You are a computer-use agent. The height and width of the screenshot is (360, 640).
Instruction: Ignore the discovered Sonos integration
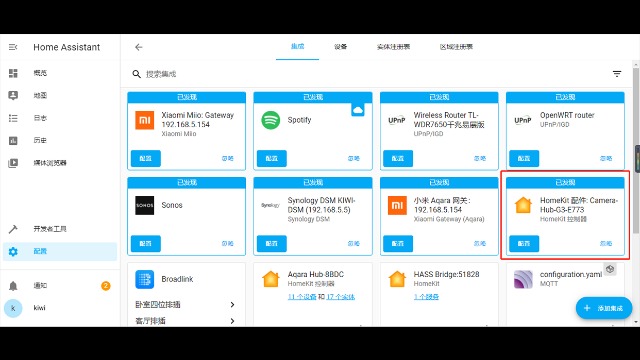(x=227, y=244)
